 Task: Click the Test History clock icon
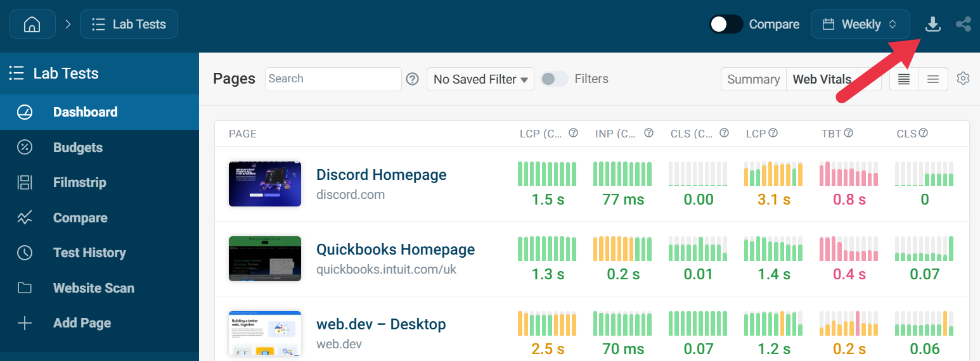(x=25, y=253)
